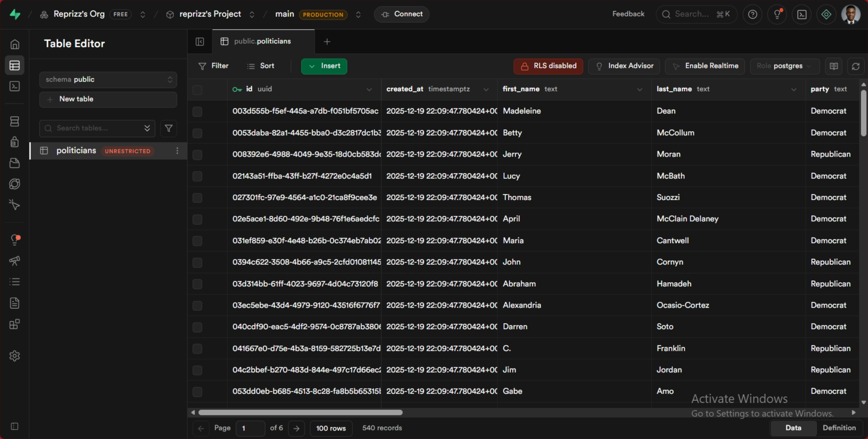This screenshot has width=868, height=439.
Task: Open project settings via the gear icon
Action: point(15,356)
